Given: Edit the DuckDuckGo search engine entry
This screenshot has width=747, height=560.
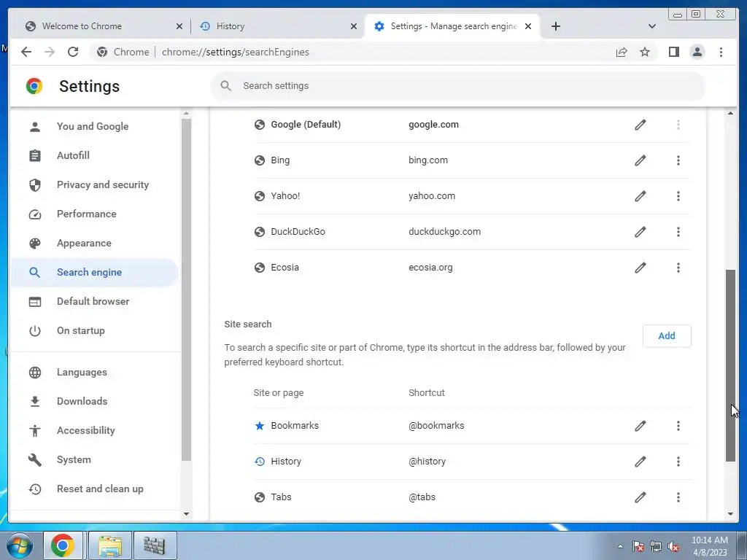Looking at the screenshot, I should [640, 232].
